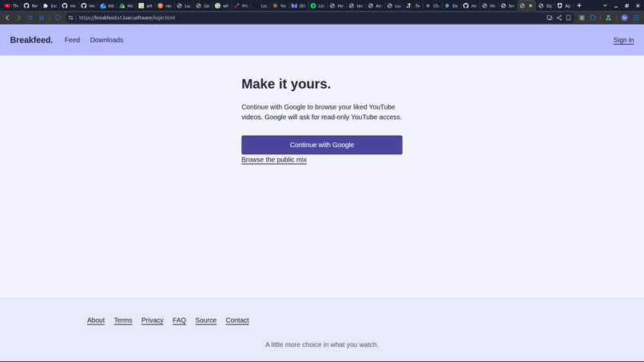
Task: Open the profile avatar menu
Action: click(624, 18)
